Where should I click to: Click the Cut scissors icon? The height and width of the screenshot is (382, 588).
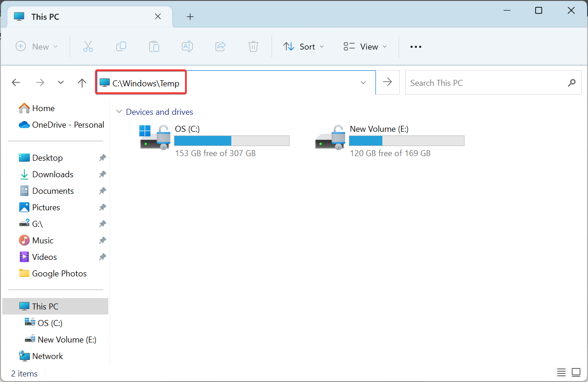click(x=88, y=46)
